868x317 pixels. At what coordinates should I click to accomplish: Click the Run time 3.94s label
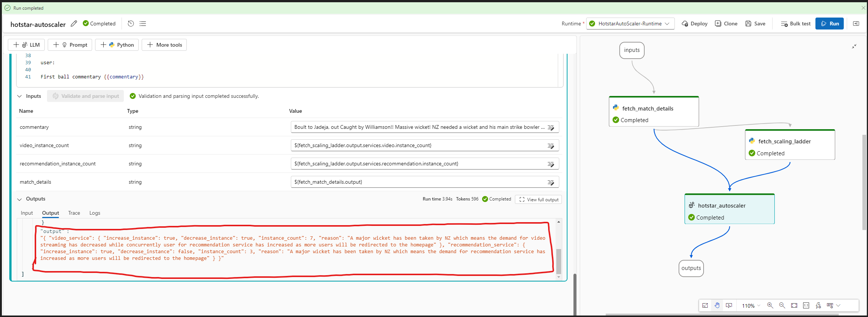coord(437,199)
